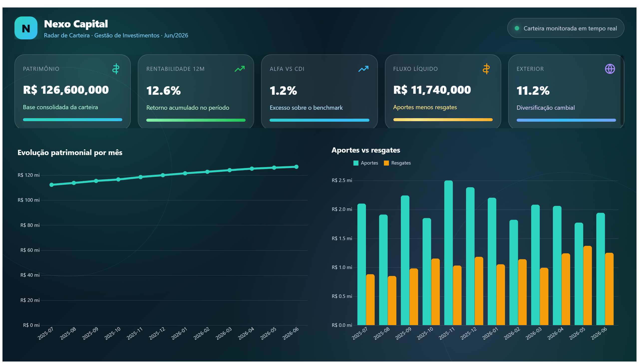Click the teal Aportes legend swatch

click(356, 163)
